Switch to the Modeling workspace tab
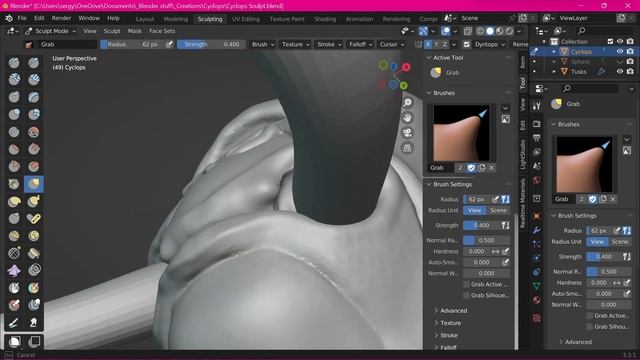The width and height of the screenshot is (640, 360). 176,19
